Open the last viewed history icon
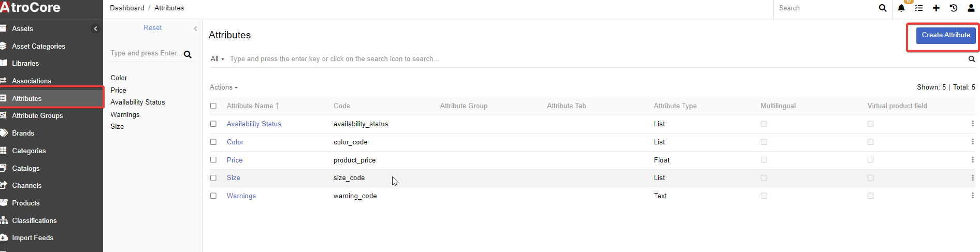 click(x=953, y=8)
